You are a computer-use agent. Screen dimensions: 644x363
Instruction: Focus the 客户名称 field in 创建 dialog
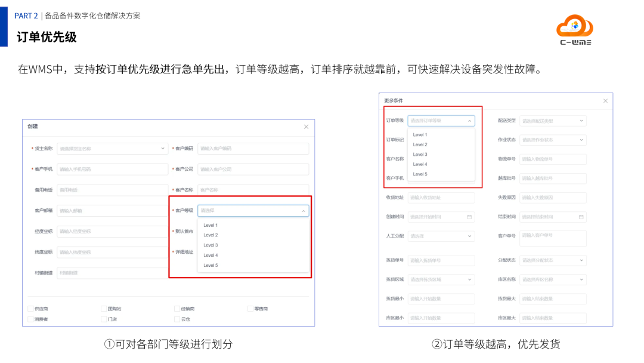tap(253, 189)
